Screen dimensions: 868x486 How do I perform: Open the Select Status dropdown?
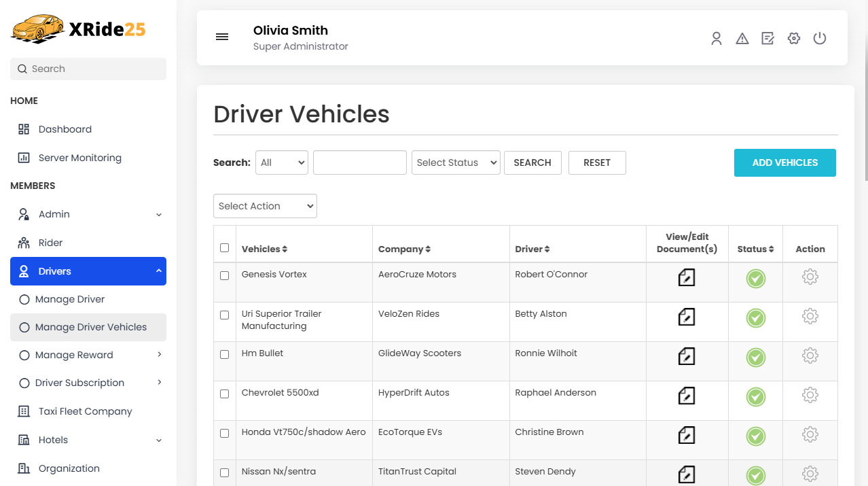coord(456,162)
